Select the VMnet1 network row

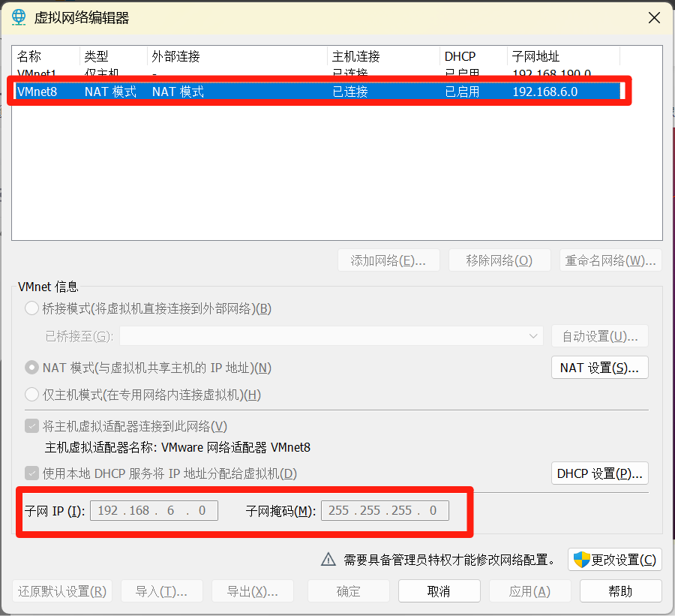(319, 72)
